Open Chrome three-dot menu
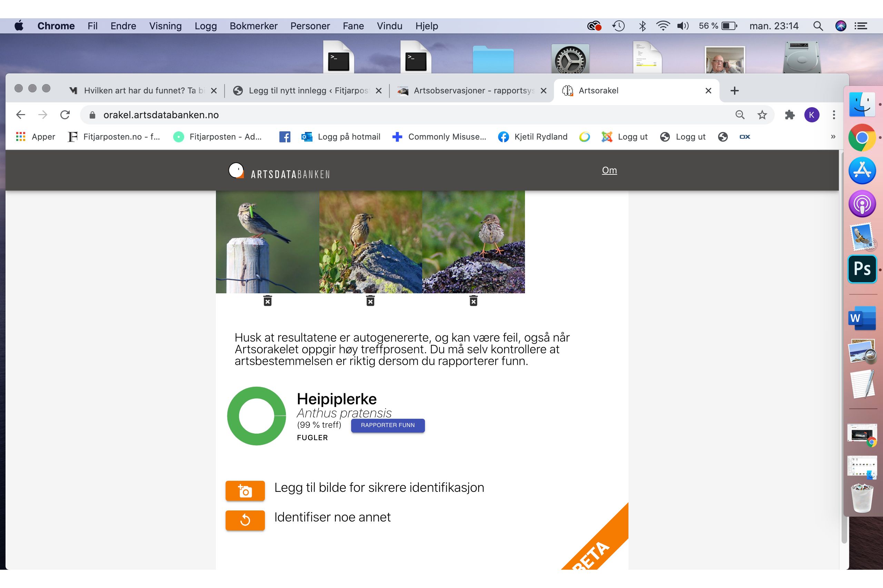This screenshot has width=883, height=588. click(833, 115)
